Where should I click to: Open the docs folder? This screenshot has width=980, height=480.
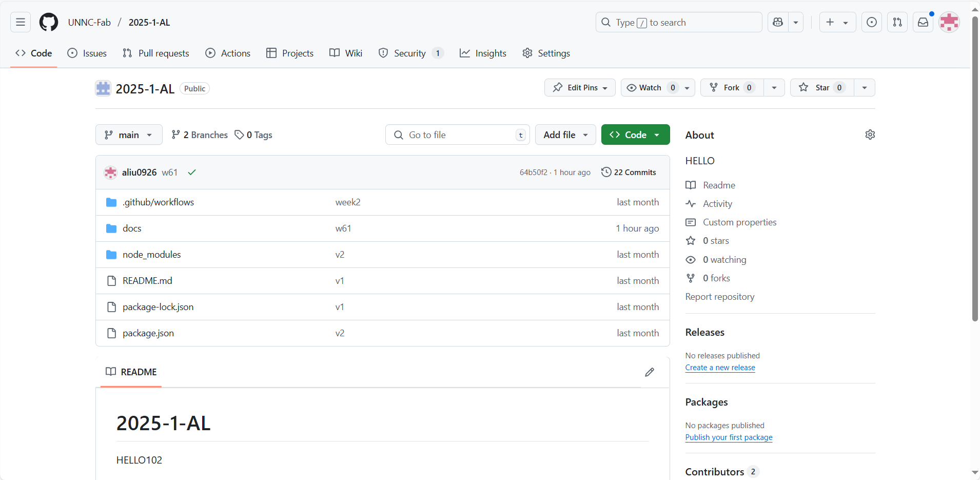(132, 228)
